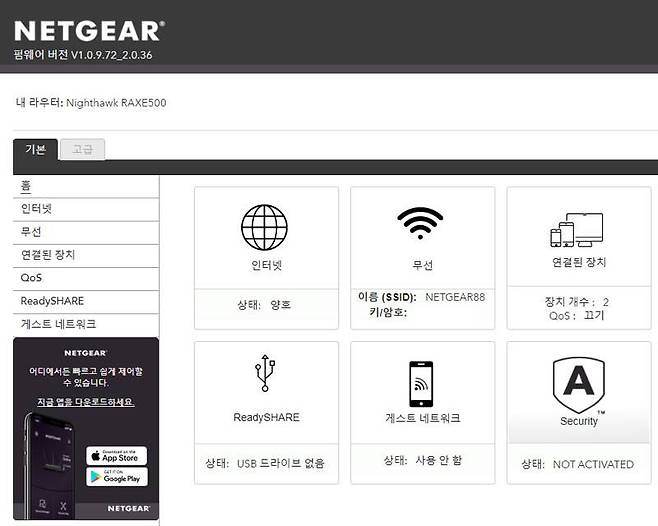
Task: Select 홈 in the sidebar
Action: pyautogui.click(x=26, y=186)
